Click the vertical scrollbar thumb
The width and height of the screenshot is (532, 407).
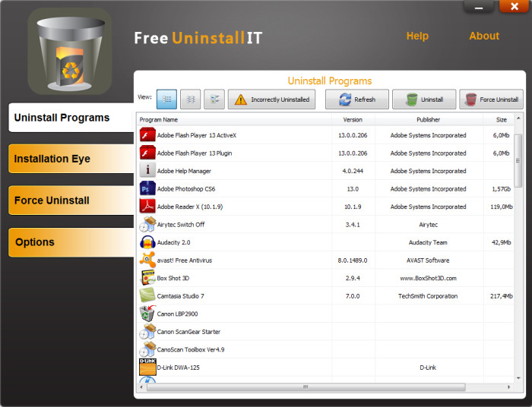(518, 161)
